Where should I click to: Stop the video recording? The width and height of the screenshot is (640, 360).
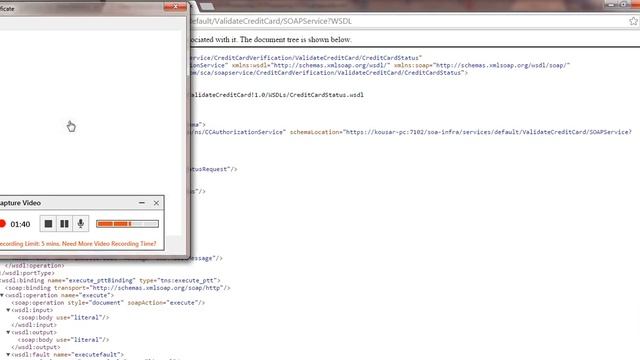coord(48,224)
